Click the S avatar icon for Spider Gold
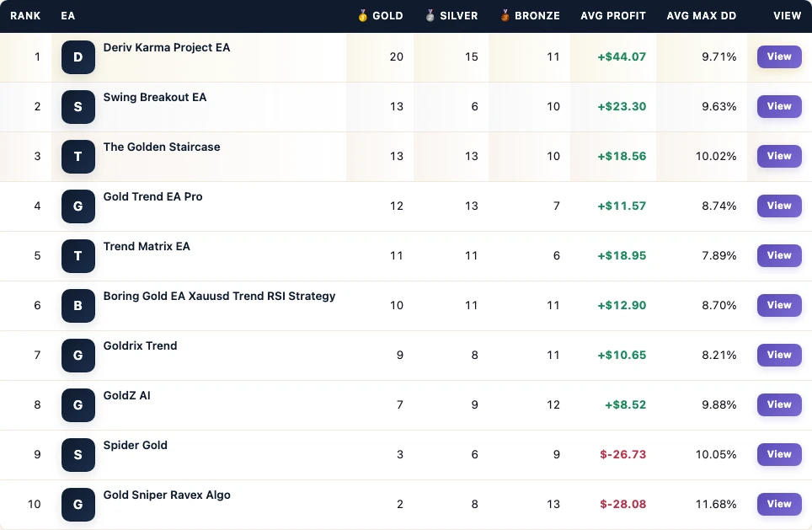This screenshot has width=812, height=530. pos(78,455)
